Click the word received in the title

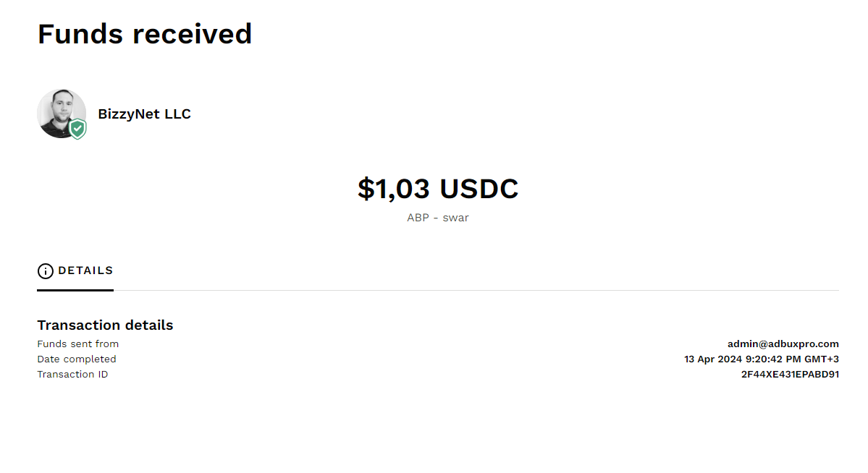coord(192,34)
